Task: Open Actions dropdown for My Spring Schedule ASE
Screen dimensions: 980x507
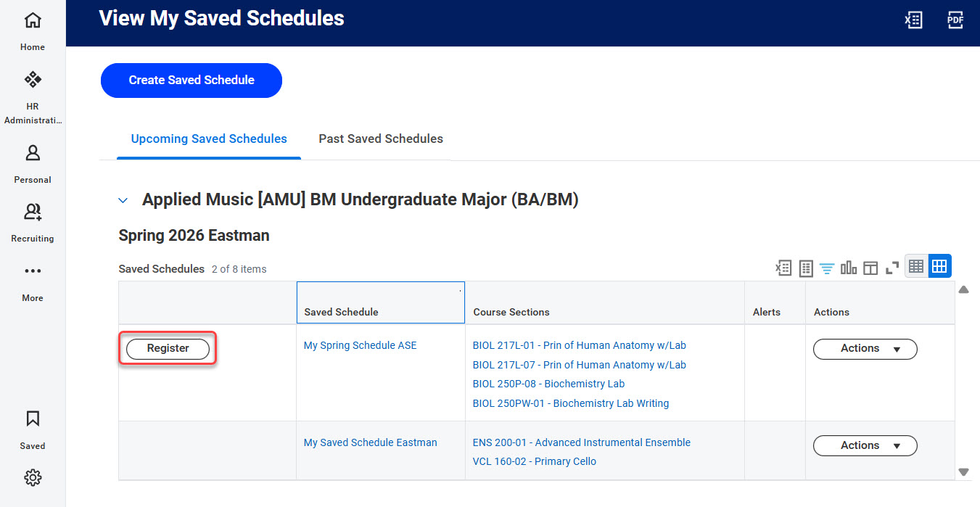Action: (865, 349)
